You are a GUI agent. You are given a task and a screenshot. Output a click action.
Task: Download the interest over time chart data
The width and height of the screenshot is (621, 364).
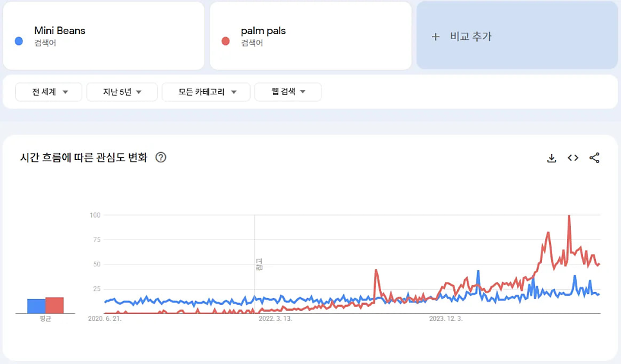[x=551, y=158]
